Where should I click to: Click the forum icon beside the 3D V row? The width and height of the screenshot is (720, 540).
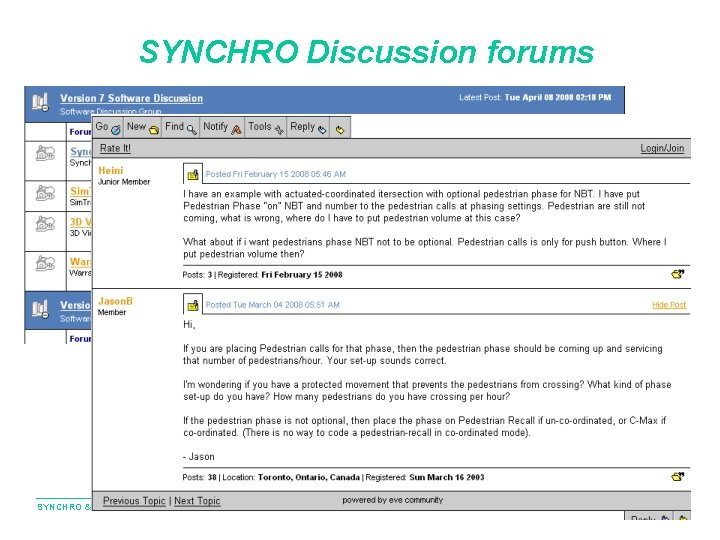coord(45,224)
